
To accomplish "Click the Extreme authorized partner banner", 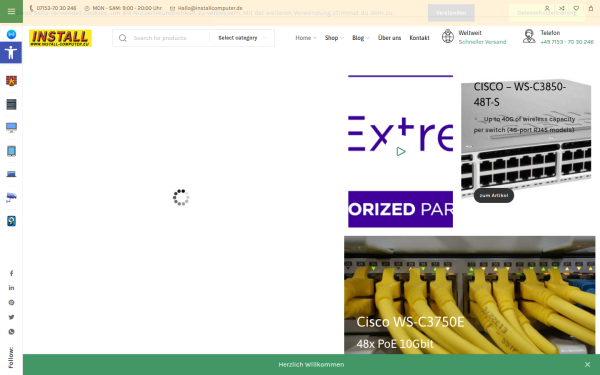I will 400,152.
